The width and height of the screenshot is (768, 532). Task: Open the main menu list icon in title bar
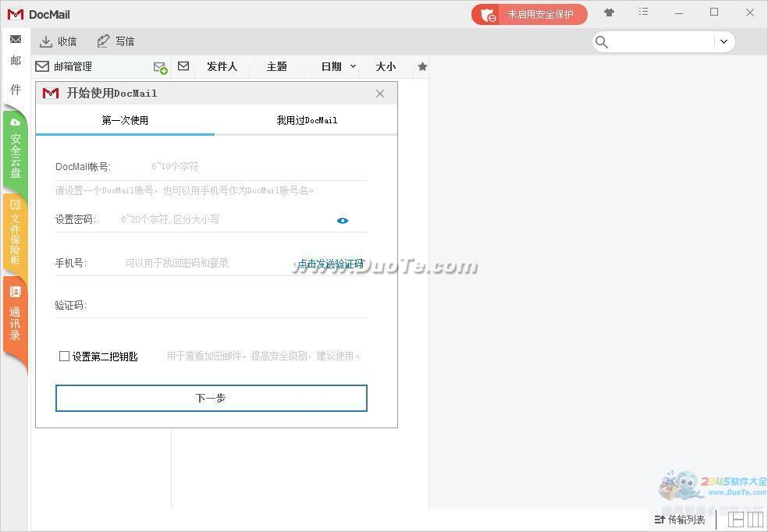(643, 12)
